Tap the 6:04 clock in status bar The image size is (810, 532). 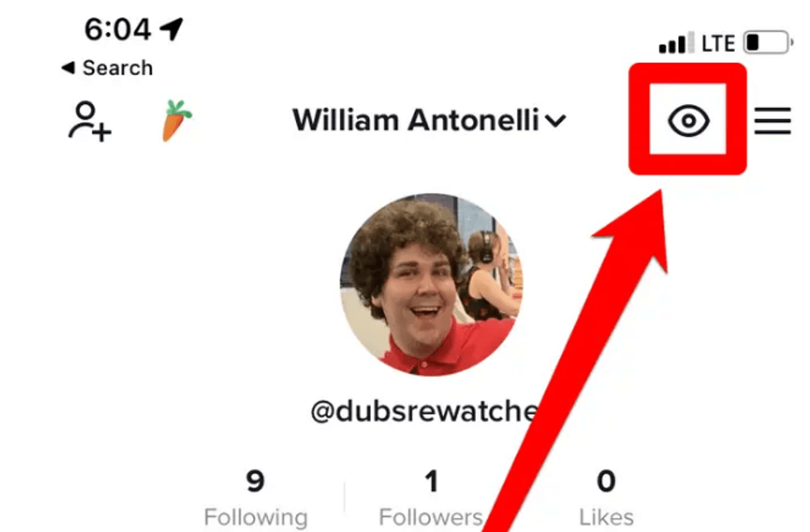click(x=117, y=30)
